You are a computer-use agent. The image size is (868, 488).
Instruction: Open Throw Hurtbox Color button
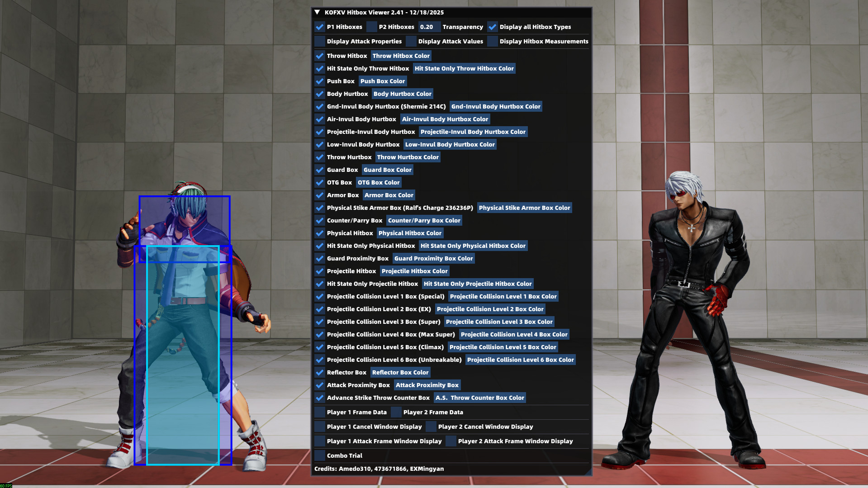point(408,157)
